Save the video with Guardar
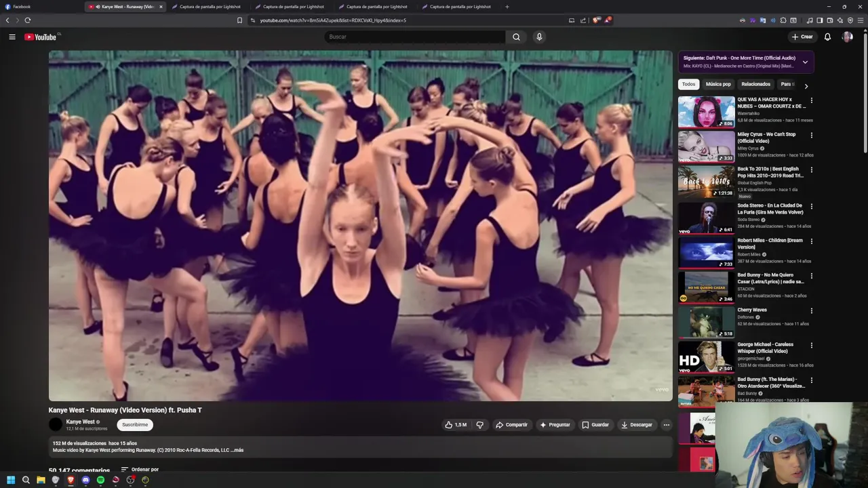Screen dimensions: 868x488 pyautogui.click(x=595, y=425)
